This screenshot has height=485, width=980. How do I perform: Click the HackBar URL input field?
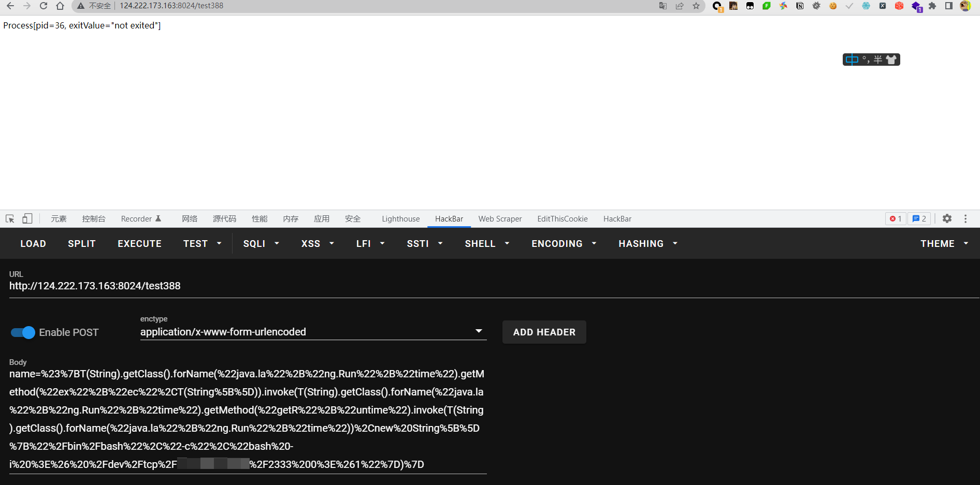[x=494, y=286]
